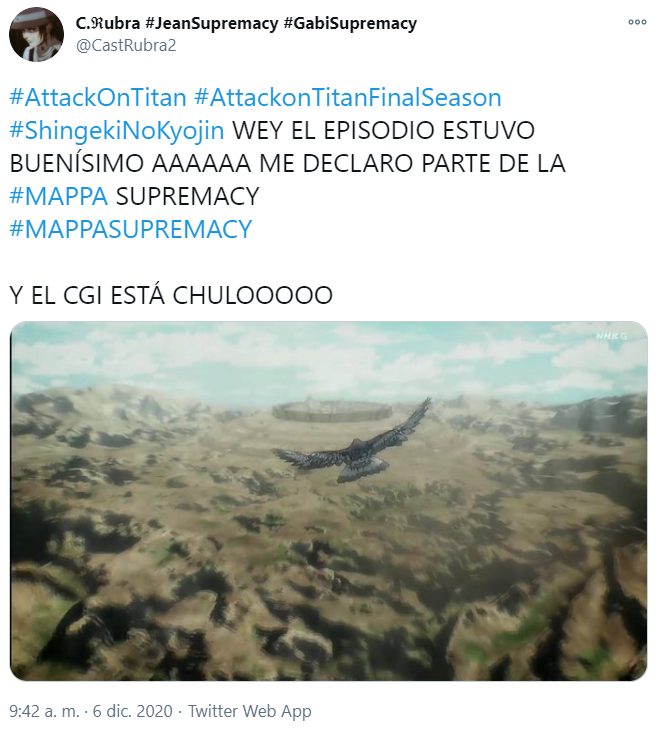Click the date 6 dic. 2020
Screen dimensions: 664x731
[x=132, y=711]
